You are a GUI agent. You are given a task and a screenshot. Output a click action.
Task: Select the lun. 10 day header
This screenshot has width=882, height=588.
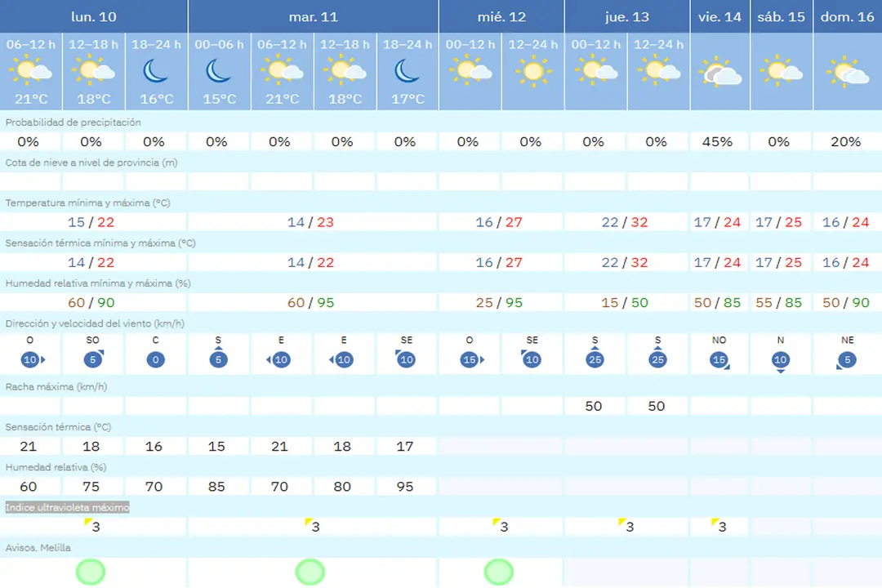(x=93, y=16)
